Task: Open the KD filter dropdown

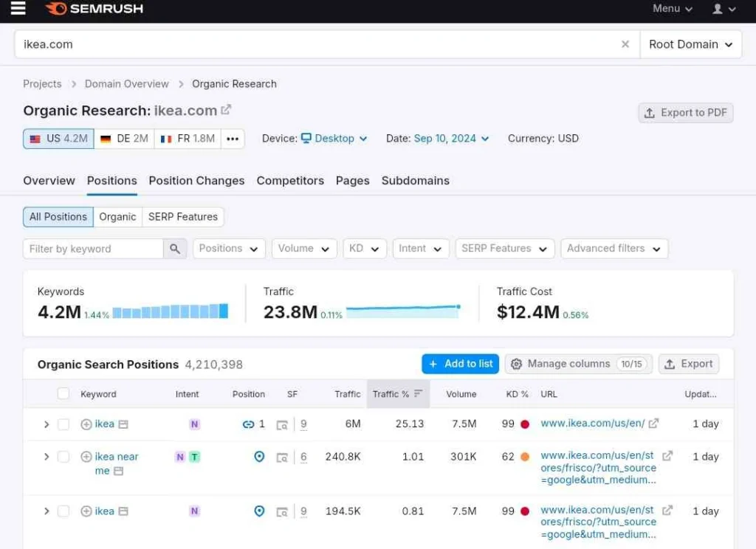Action: [x=365, y=249]
